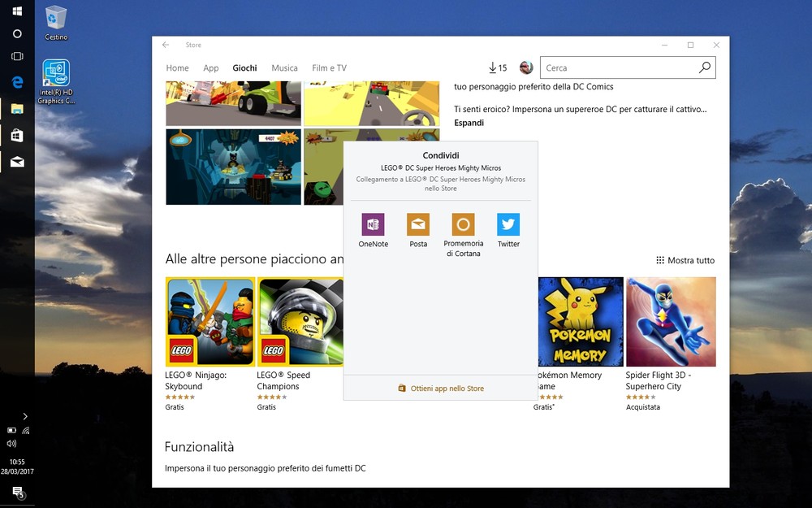Click Gratis price under LEGO Speed Champions
The image size is (812, 508).
(266, 407)
